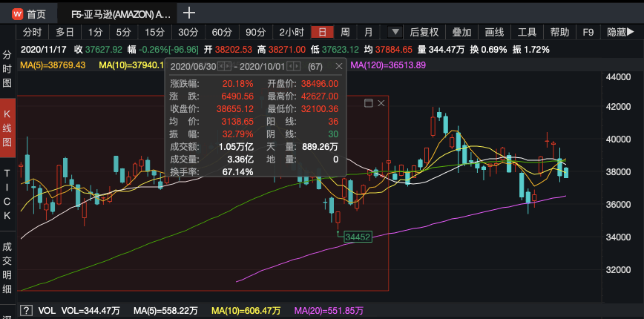Click the VOL indicator help question mark
The width and height of the screenshot is (644, 319).
(x=26, y=310)
